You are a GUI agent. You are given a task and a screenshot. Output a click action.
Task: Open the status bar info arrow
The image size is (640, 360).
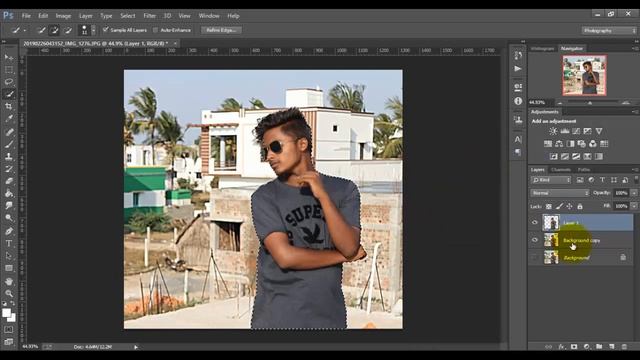[x=136, y=347]
